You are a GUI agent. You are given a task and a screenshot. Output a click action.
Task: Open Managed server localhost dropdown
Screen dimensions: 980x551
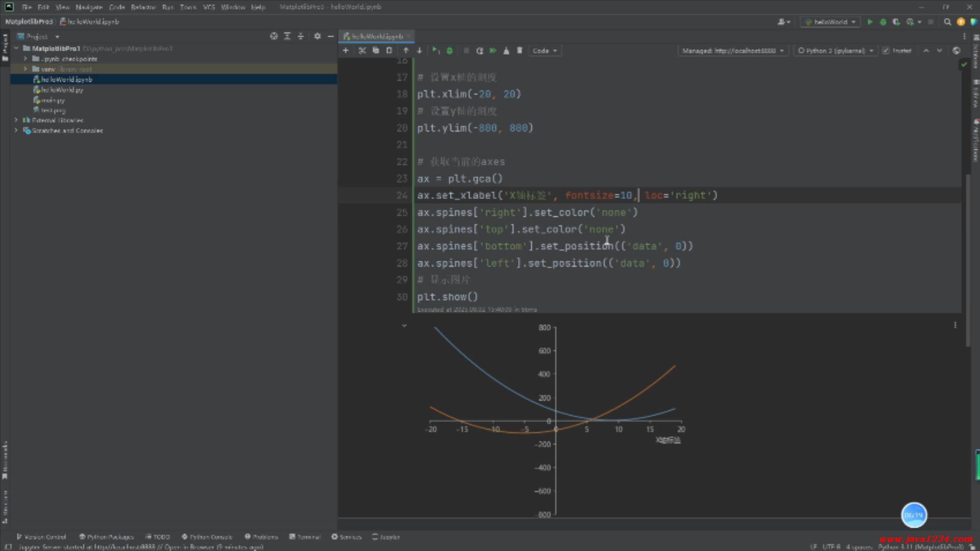(732, 51)
